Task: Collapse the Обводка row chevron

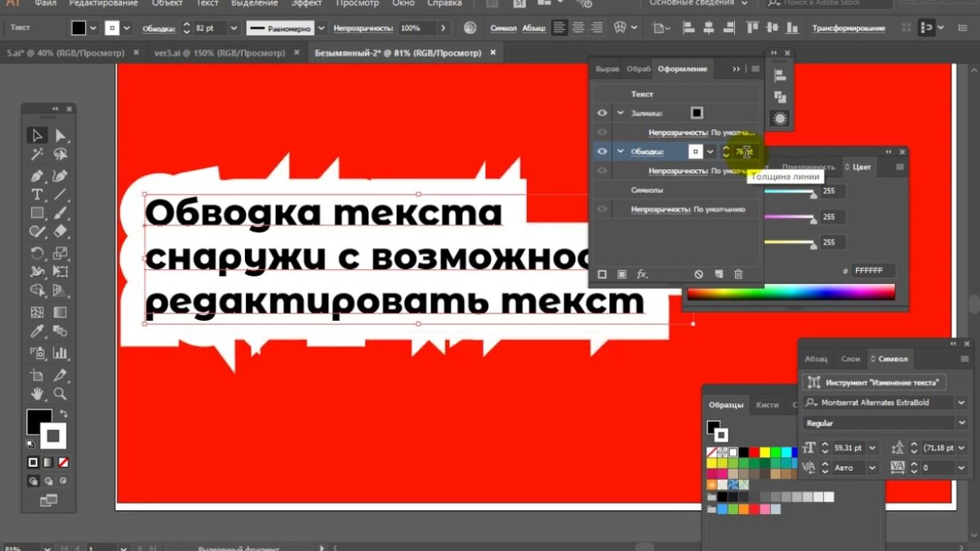Action: (620, 152)
